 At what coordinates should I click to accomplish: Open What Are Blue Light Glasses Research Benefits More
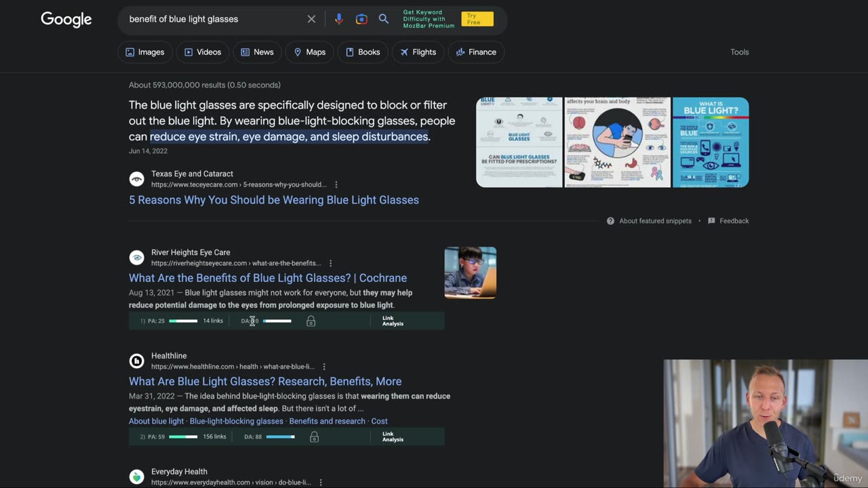tap(265, 382)
